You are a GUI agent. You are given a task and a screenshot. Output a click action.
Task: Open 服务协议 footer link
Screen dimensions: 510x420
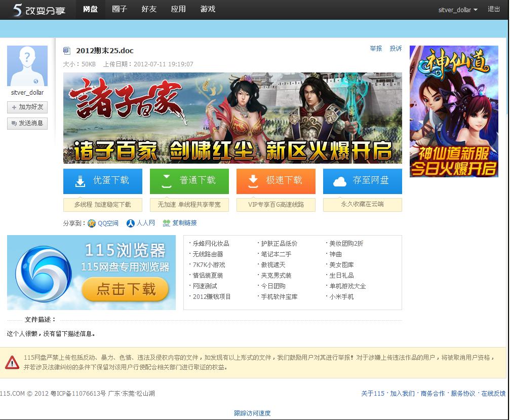coord(463,394)
